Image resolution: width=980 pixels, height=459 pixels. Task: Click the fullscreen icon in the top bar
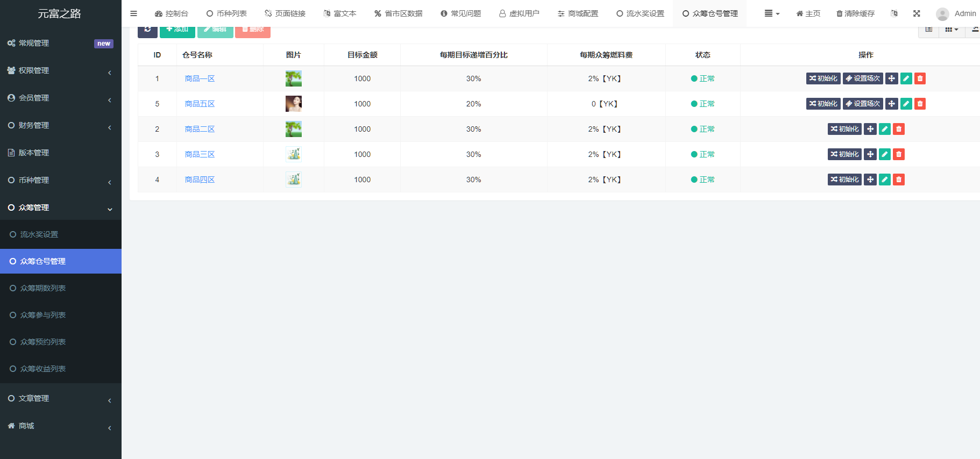tap(917, 13)
